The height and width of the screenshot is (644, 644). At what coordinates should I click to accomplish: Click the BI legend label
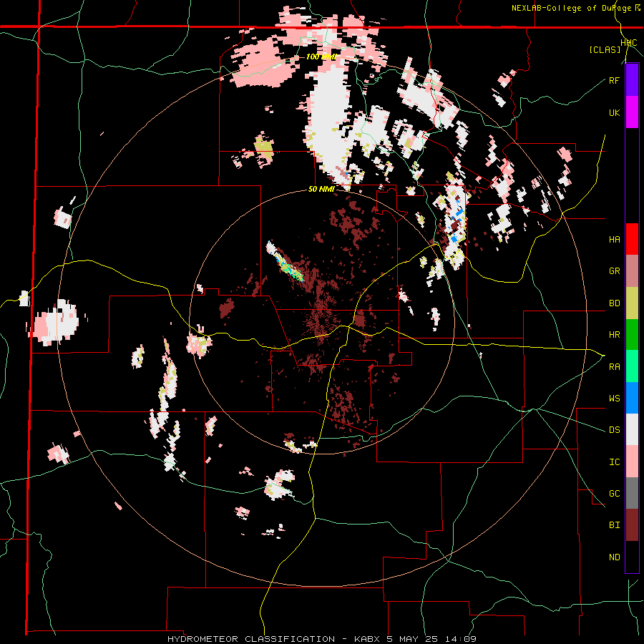(x=614, y=525)
